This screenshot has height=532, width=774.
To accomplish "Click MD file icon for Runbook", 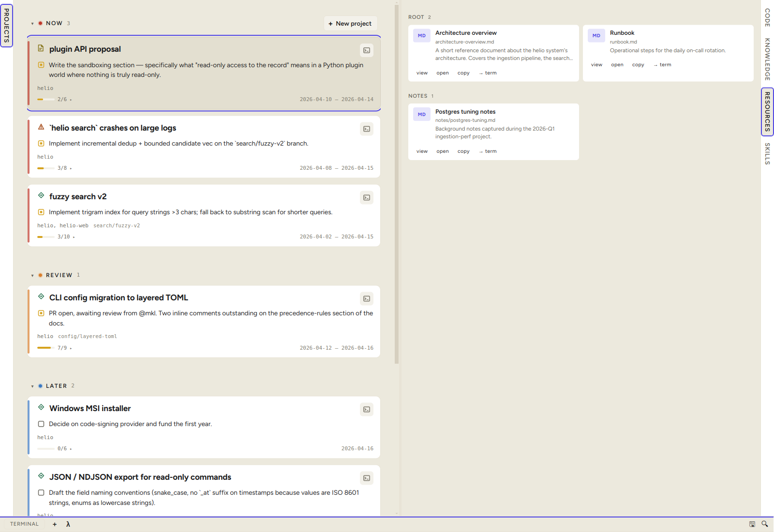I will pos(596,36).
